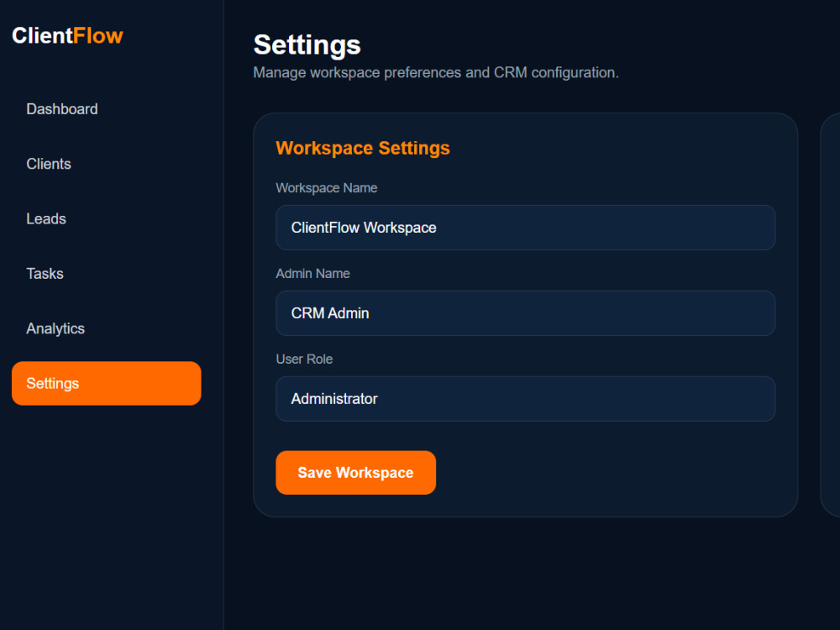This screenshot has width=840, height=630.
Task: Click the Workspace Name label
Action: pyautogui.click(x=326, y=188)
